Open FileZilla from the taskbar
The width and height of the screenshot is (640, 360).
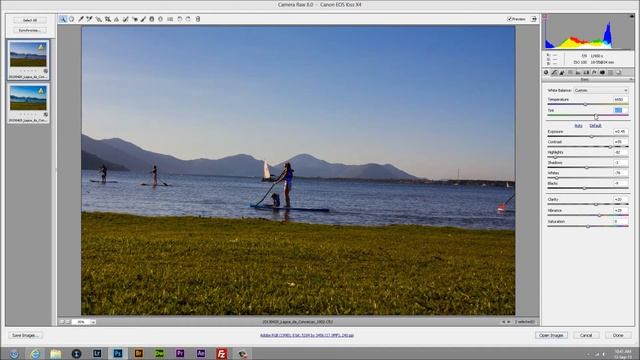[221, 353]
